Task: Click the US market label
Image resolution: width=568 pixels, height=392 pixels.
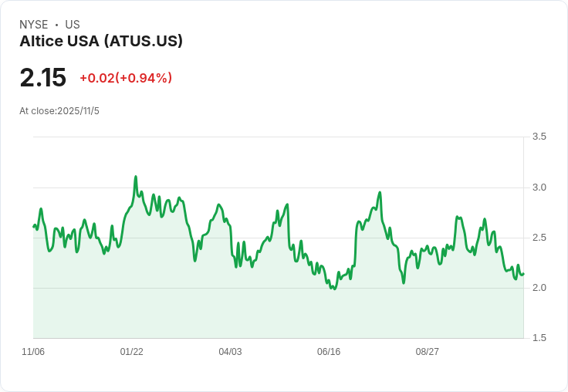Action: [73, 24]
